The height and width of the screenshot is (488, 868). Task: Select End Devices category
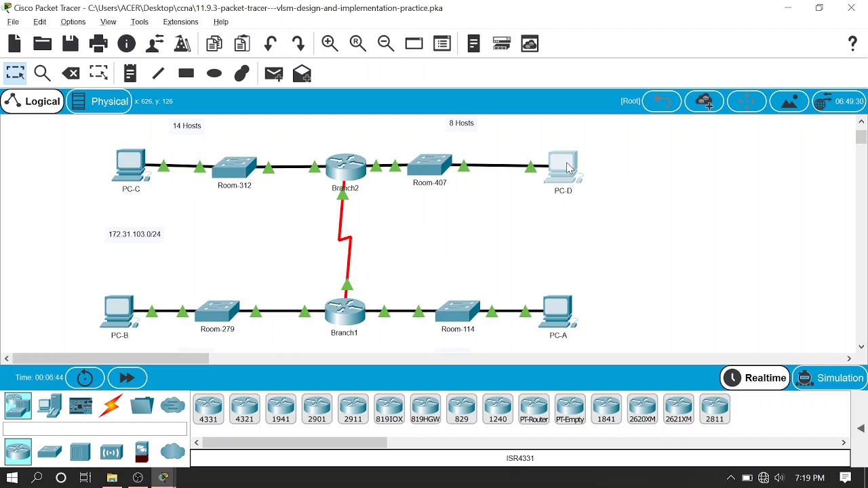(50, 406)
